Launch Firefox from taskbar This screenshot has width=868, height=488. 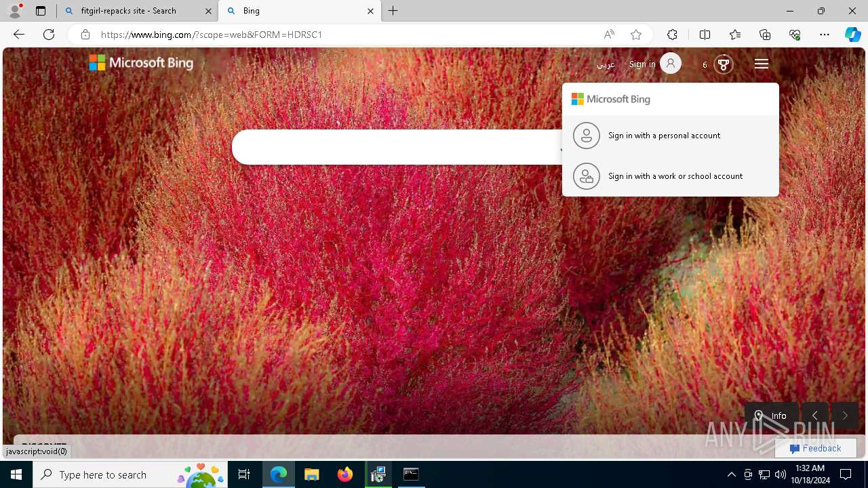345,474
